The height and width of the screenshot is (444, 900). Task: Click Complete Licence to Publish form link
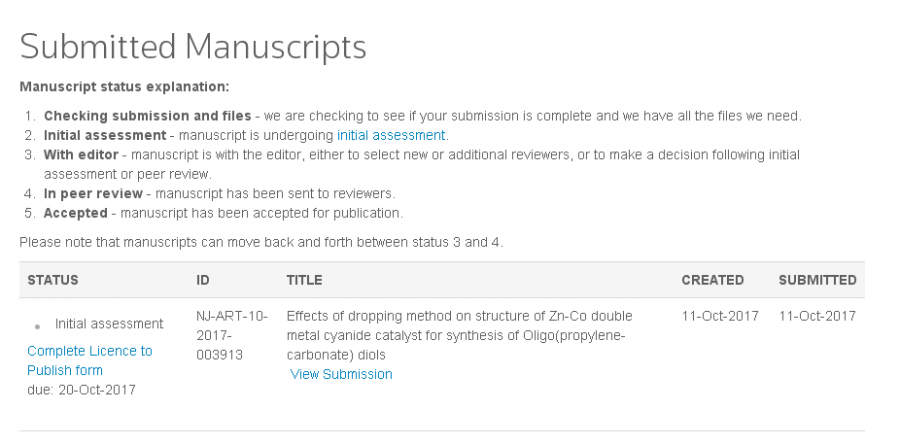point(89,360)
